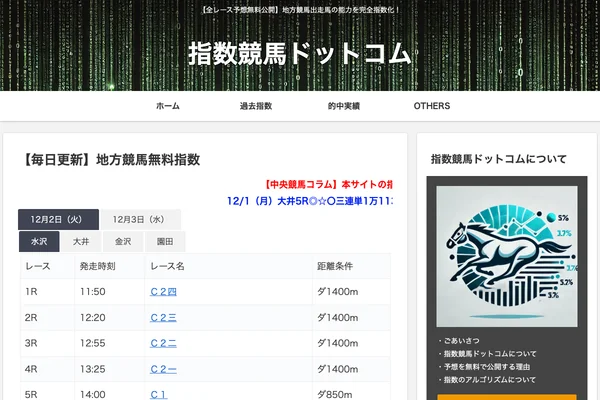Click the 3R race cell
Screen dimensions: 600x400
coord(47,343)
